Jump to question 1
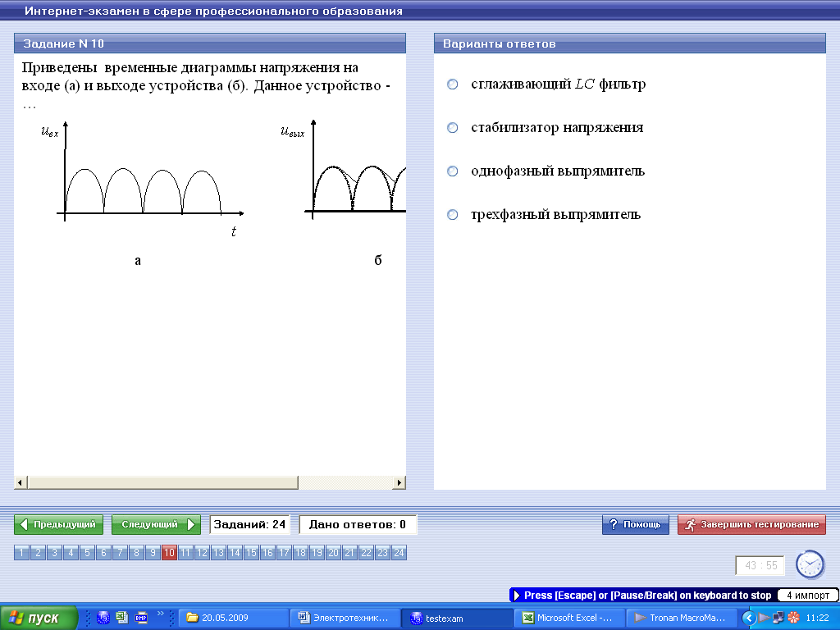The width and height of the screenshot is (840, 630). 21,552
